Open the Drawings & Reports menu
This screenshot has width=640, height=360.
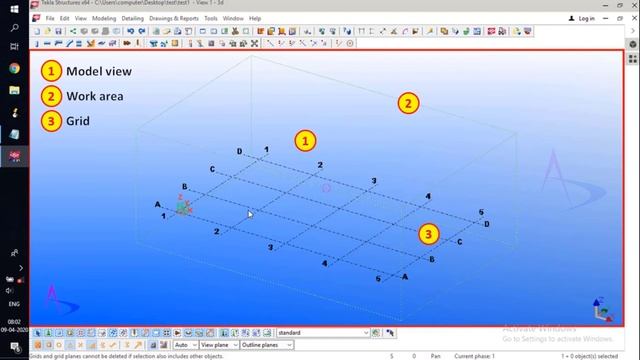point(174,18)
